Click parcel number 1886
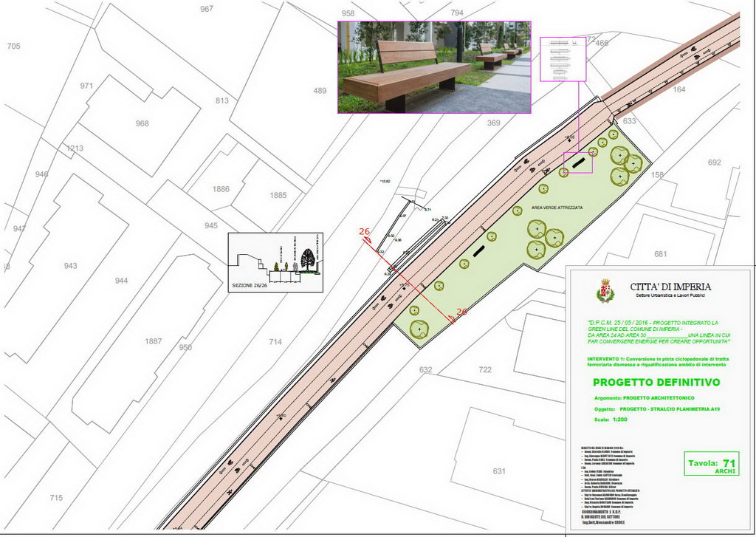 coord(221,189)
